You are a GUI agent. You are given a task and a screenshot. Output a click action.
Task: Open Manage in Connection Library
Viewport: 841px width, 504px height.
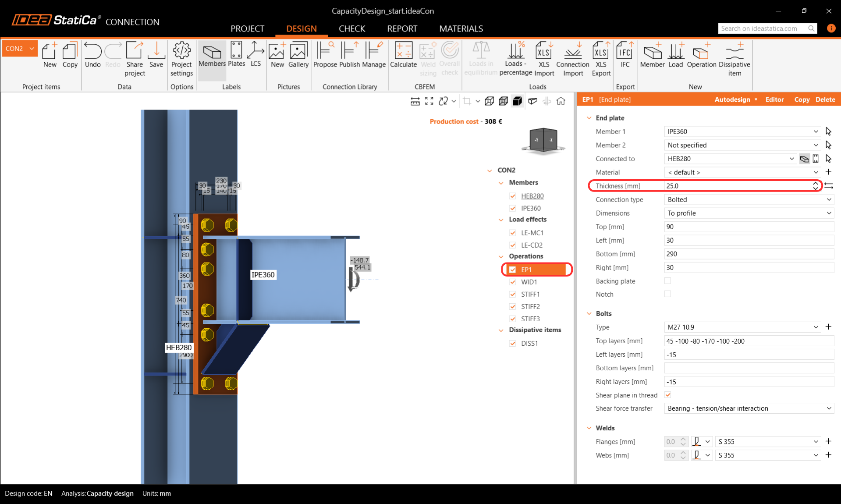pyautogui.click(x=373, y=55)
